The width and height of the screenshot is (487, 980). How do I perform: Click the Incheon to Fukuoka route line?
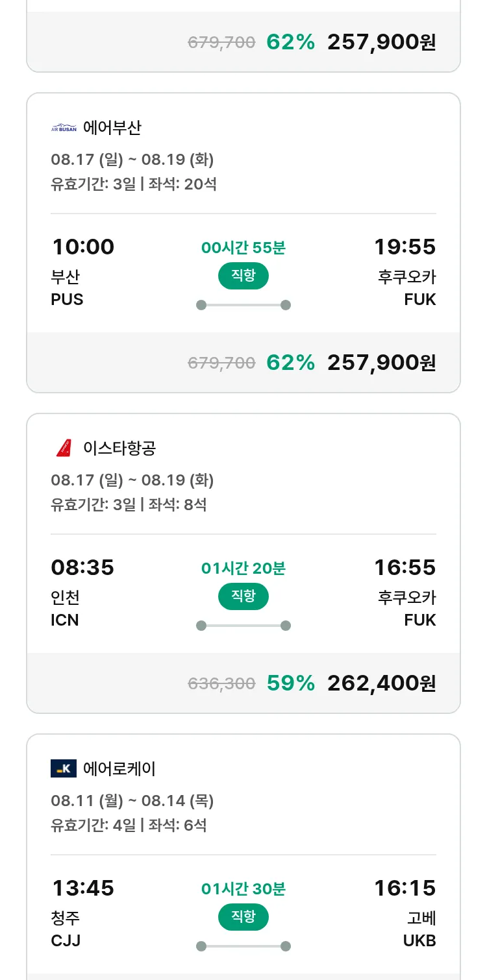click(243, 626)
